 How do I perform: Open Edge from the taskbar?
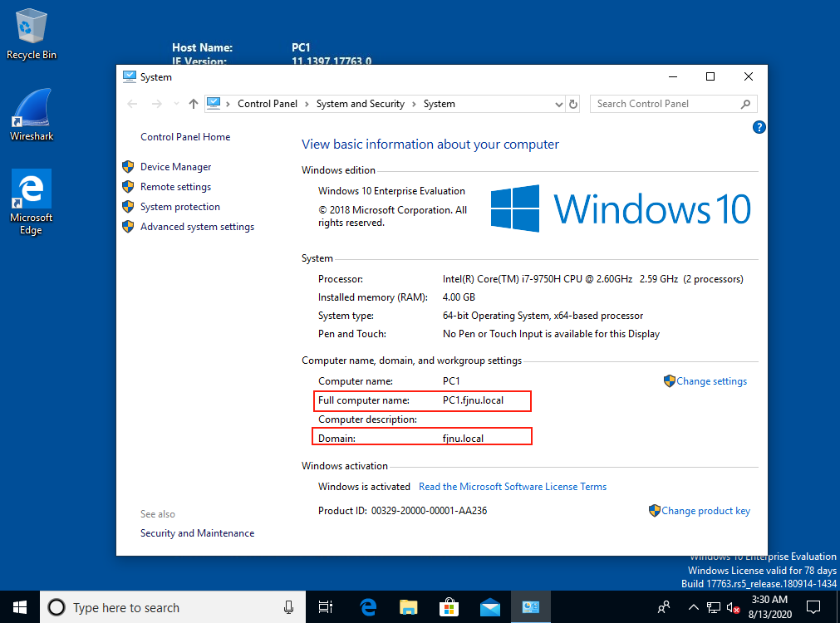point(368,607)
